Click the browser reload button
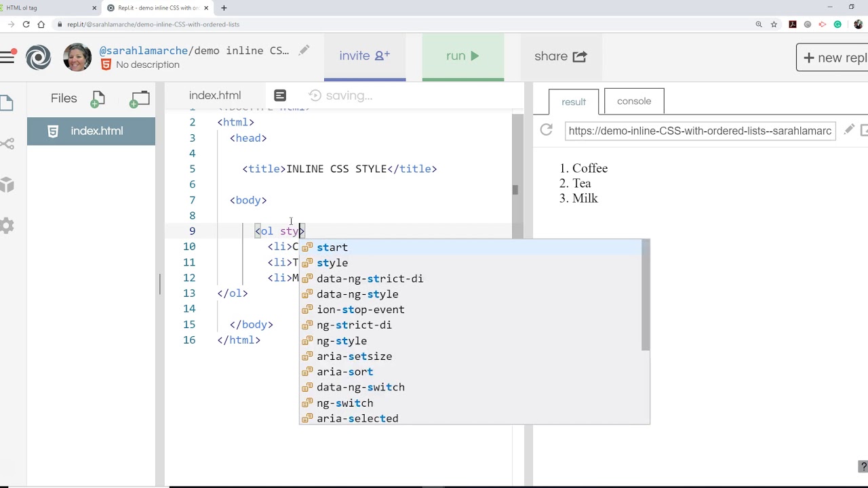Screen dimensions: 868x488 pyautogui.click(x=26, y=24)
